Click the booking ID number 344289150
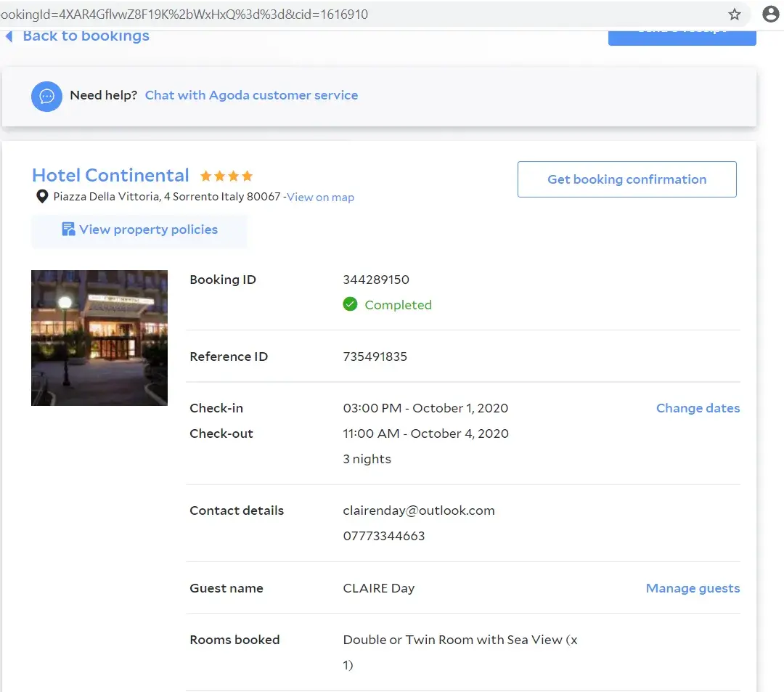 (376, 280)
